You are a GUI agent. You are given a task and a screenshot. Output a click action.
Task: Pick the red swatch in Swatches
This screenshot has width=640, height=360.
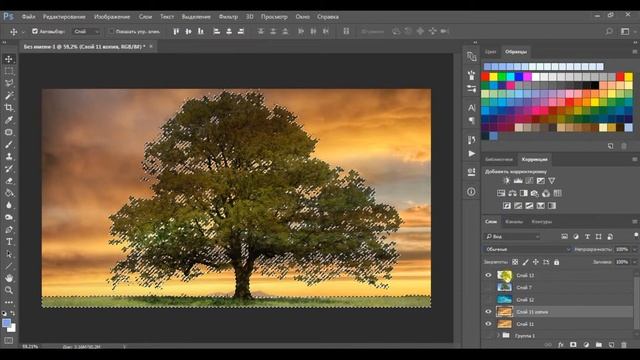click(485, 76)
